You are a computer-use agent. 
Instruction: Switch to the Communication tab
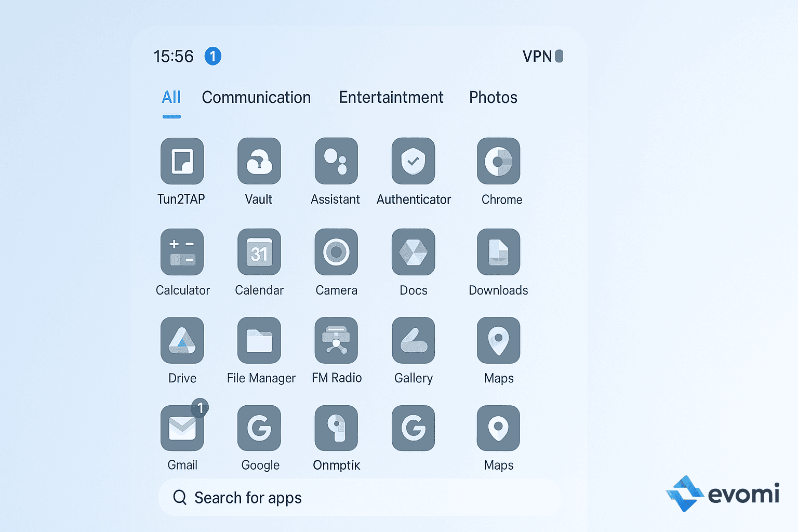pyautogui.click(x=256, y=97)
